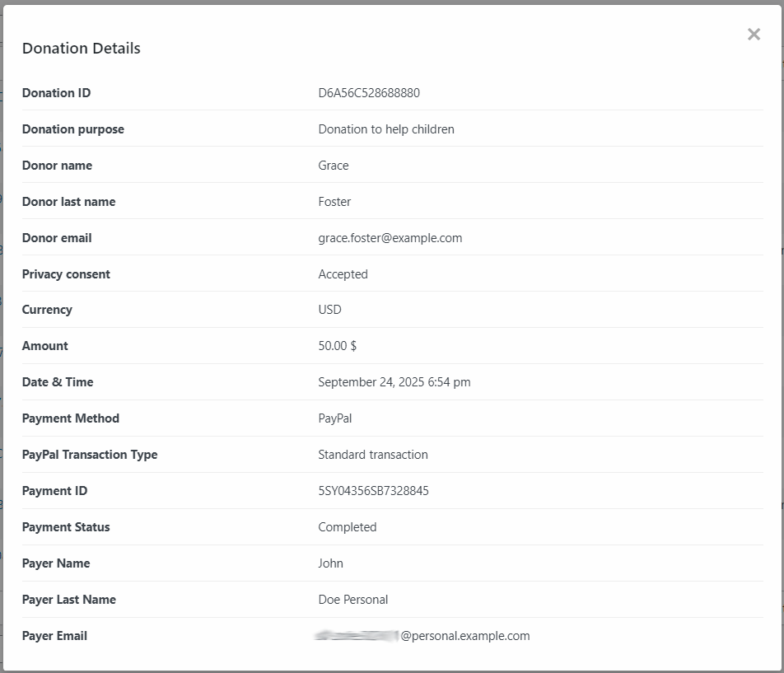The width and height of the screenshot is (784, 673).
Task: Click the Amount value 50.00 $
Action: (x=338, y=346)
